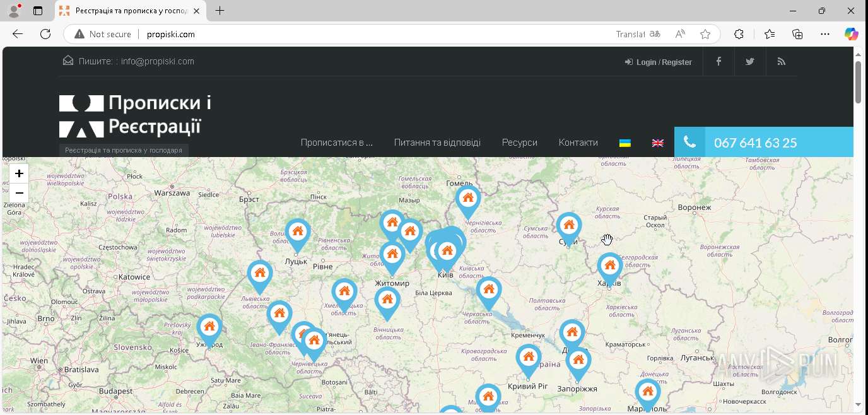Open the Collections icon
Image resolution: width=868 pixels, height=415 pixels.
pos(797,34)
